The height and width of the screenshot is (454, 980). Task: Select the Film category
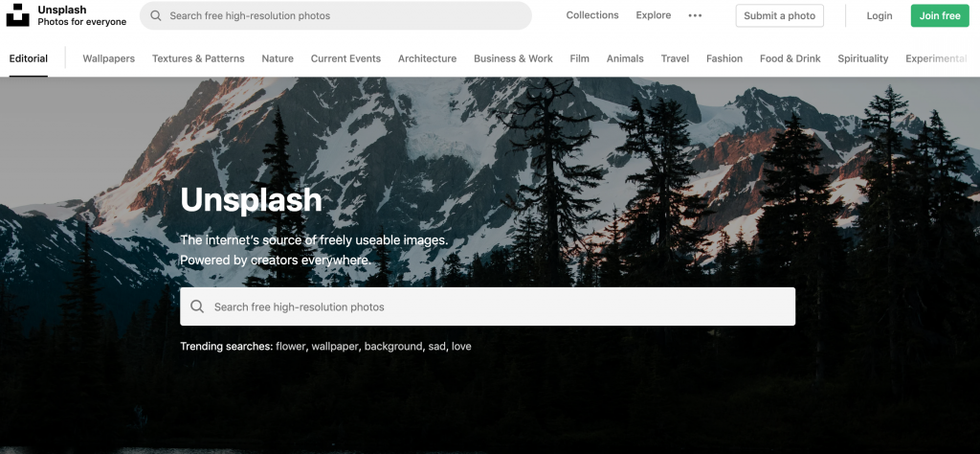pos(579,58)
